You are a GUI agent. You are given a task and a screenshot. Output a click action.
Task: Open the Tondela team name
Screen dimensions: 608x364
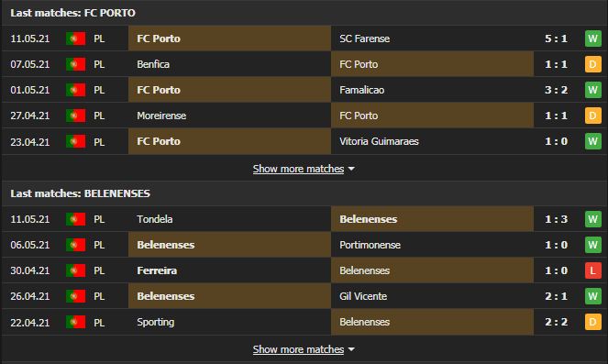(154, 219)
